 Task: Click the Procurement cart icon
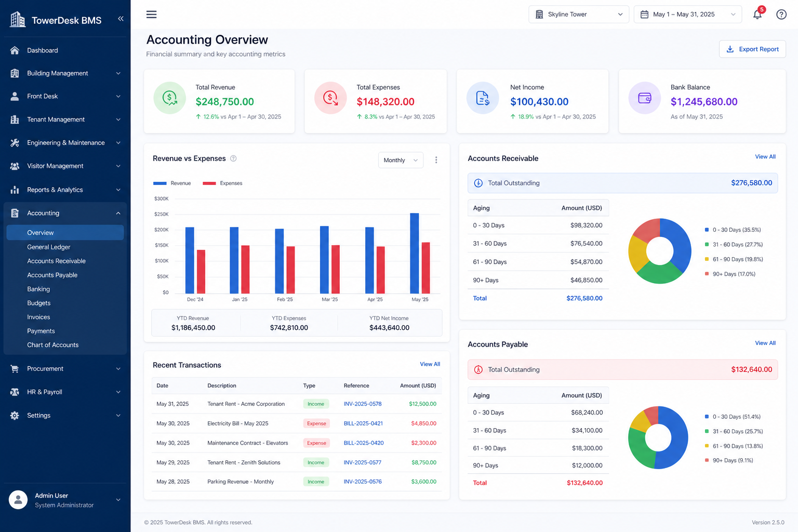15,369
